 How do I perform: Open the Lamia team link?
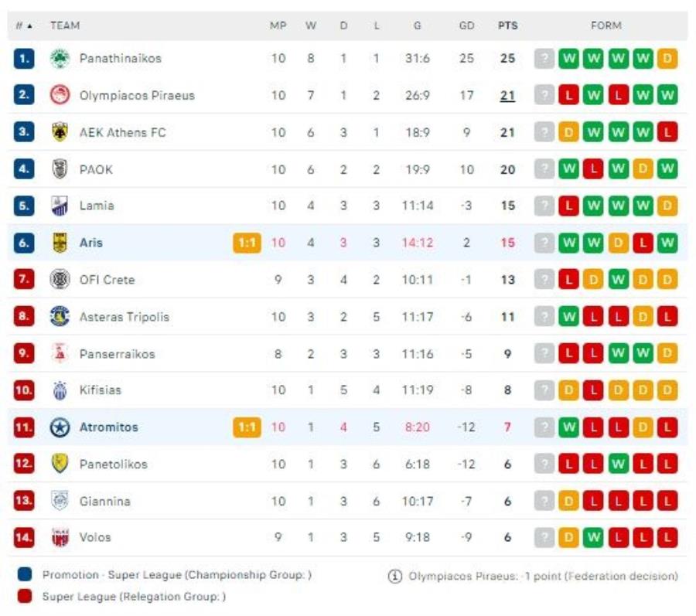pyautogui.click(x=97, y=206)
